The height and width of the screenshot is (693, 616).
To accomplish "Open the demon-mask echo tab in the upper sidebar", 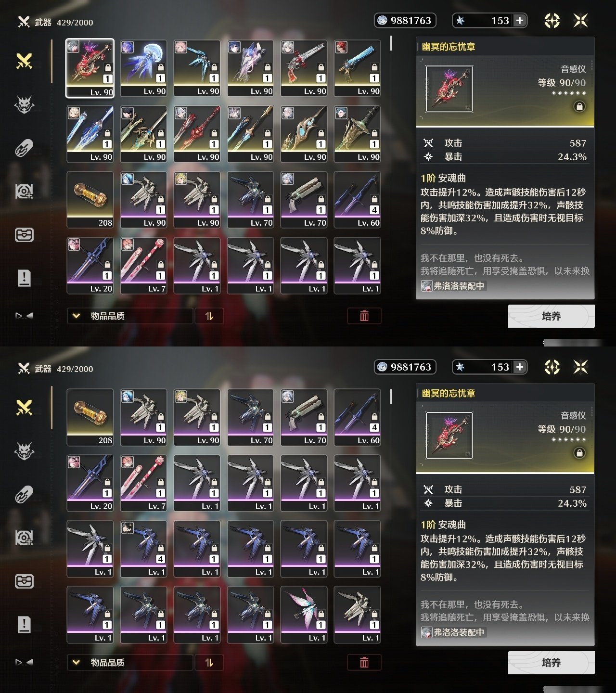I will (x=24, y=104).
